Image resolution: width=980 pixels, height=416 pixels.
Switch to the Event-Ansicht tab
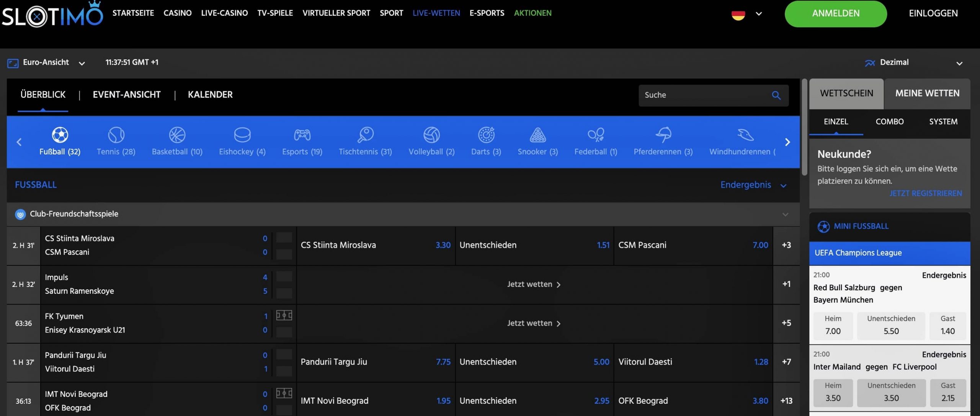[127, 95]
